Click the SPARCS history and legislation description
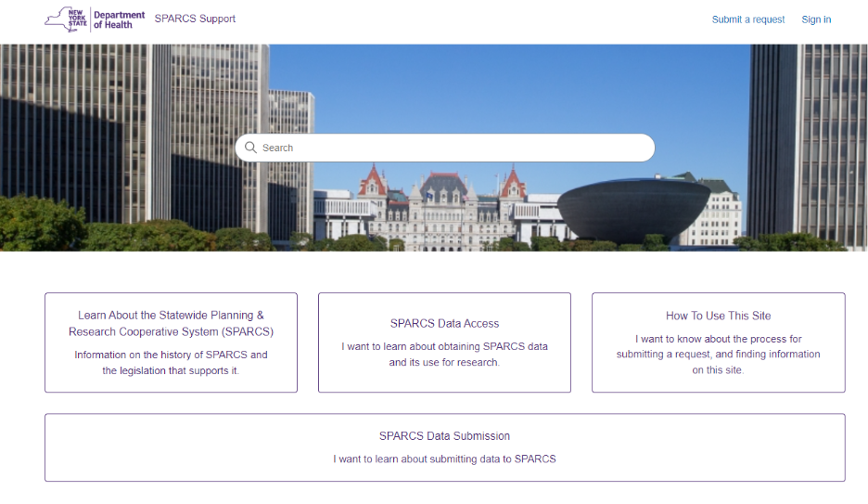The image size is (868, 504). (171, 363)
